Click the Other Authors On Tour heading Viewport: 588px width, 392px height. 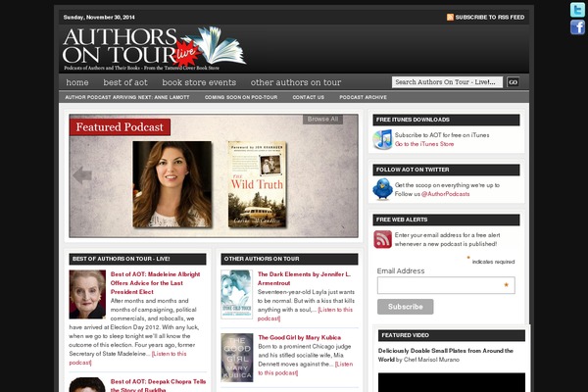[289, 259]
